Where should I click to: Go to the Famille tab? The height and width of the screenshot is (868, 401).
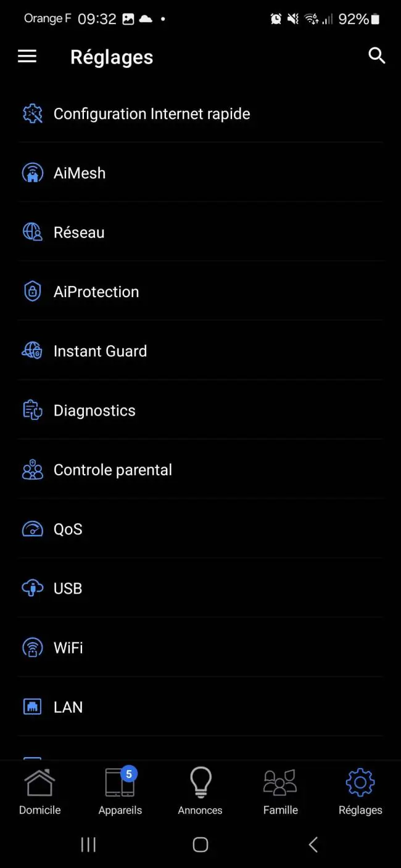(x=281, y=792)
